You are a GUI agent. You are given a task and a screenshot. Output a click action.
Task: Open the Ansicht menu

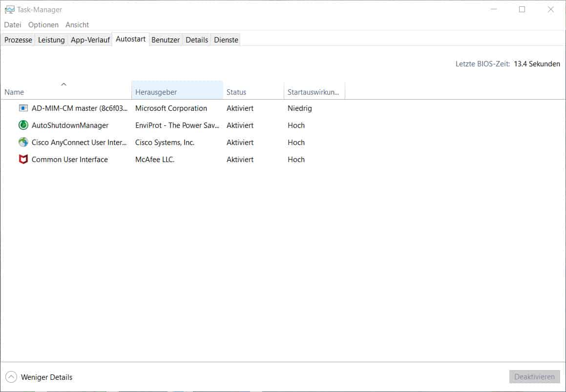pos(77,25)
